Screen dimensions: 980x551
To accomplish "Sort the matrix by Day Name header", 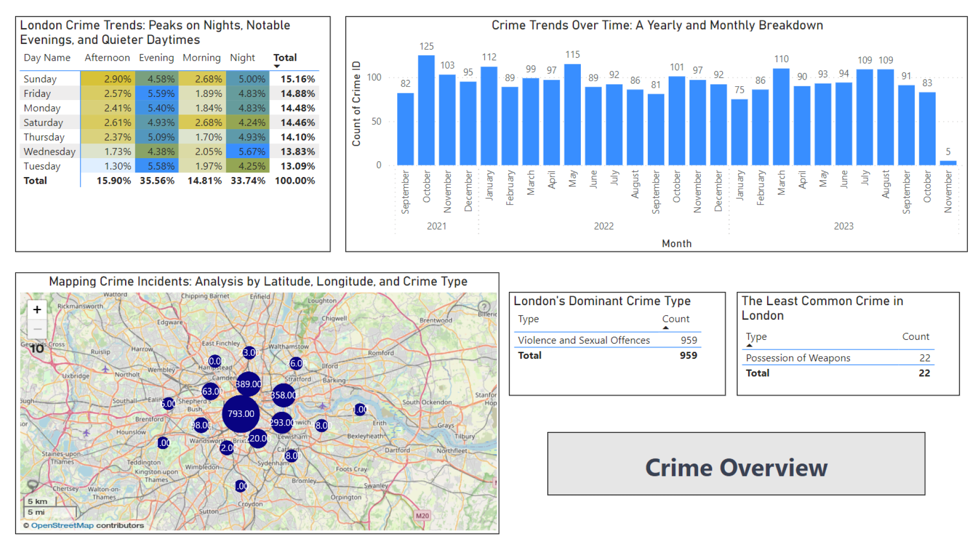I will [47, 58].
